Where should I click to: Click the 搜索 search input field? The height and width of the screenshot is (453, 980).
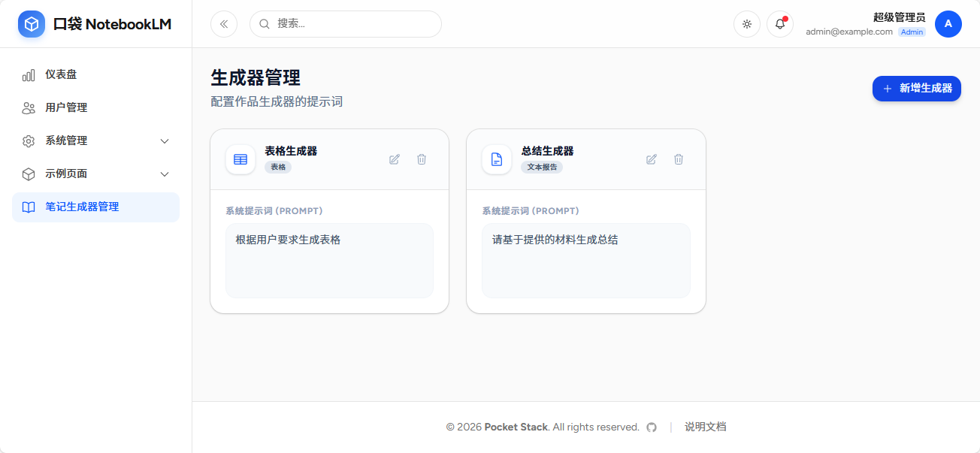[346, 24]
